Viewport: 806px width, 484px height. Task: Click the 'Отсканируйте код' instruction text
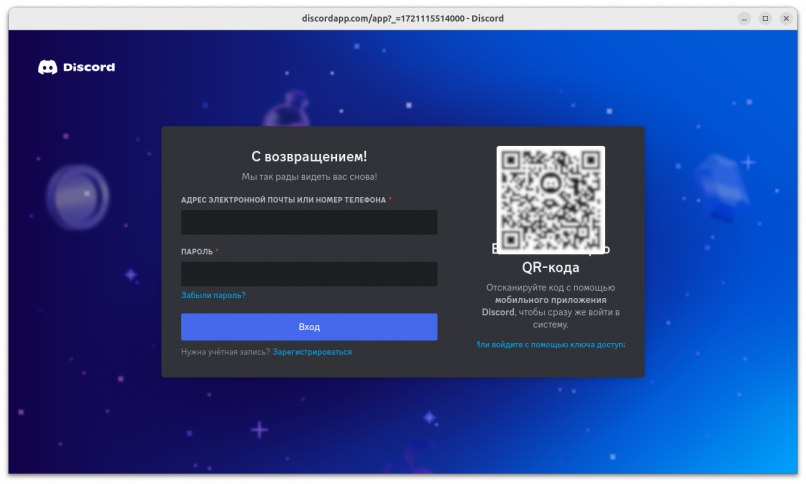tap(551, 306)
